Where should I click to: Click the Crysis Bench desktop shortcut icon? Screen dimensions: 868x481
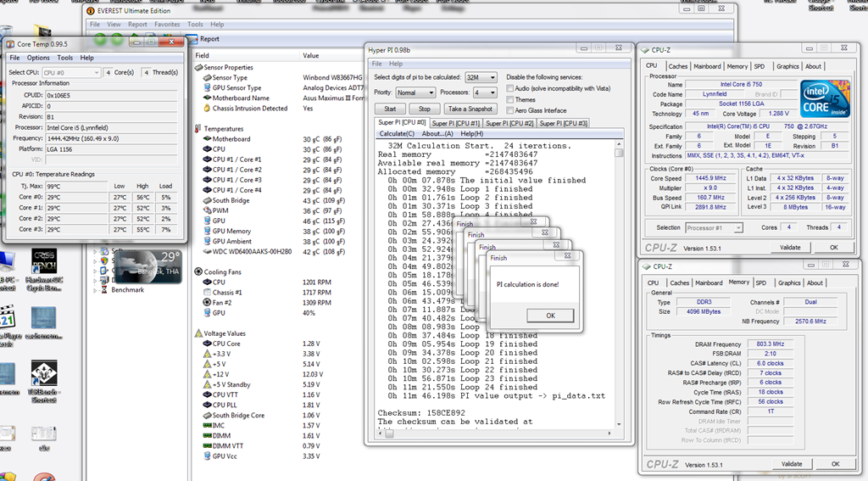click(43, 259)
